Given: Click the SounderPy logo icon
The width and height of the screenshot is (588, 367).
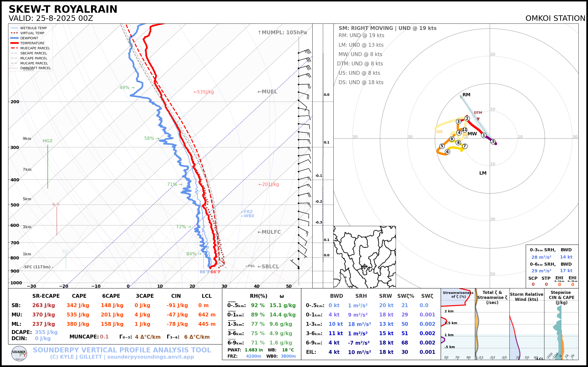Looking at the screenshot, I should pos(19,353).
